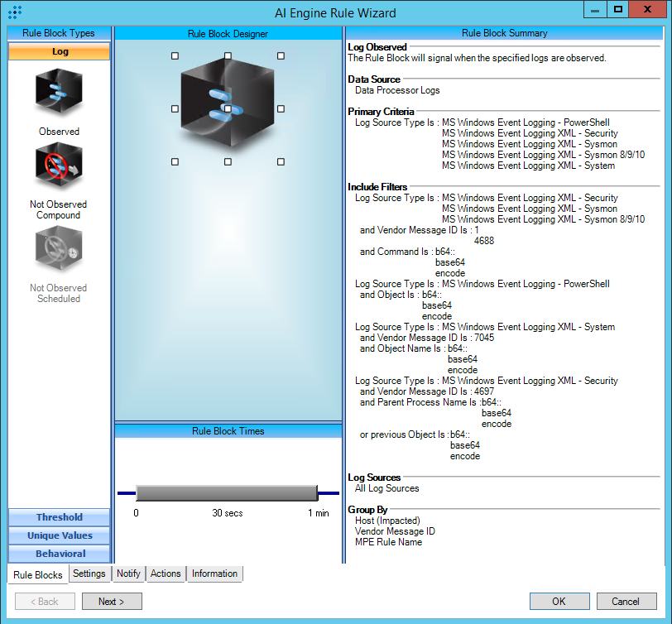
Task: Collapse the Log rule block types section
Action: 59,51
